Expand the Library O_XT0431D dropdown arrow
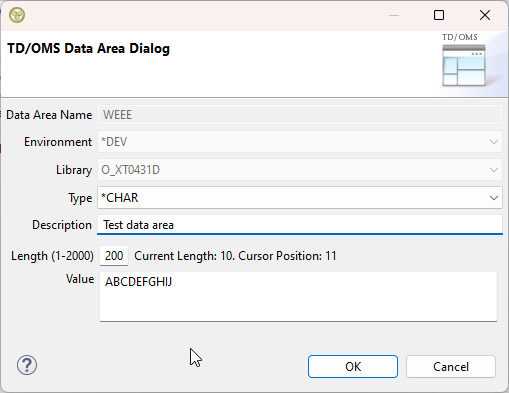The width and height of the screenshot is (509, 393). [494, 170]
